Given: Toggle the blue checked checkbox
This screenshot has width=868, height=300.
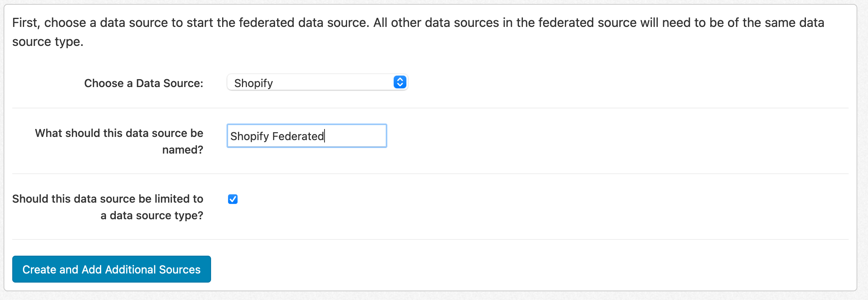Looking at the screenshot, I should tap(233, 199).
